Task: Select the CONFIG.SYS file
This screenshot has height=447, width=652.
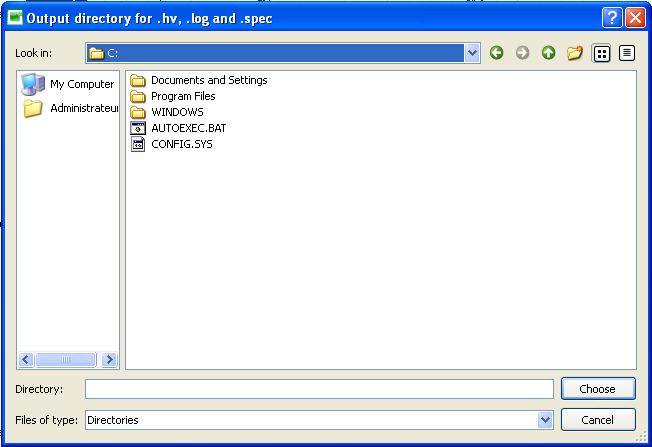Action: (x=181, y=144)
